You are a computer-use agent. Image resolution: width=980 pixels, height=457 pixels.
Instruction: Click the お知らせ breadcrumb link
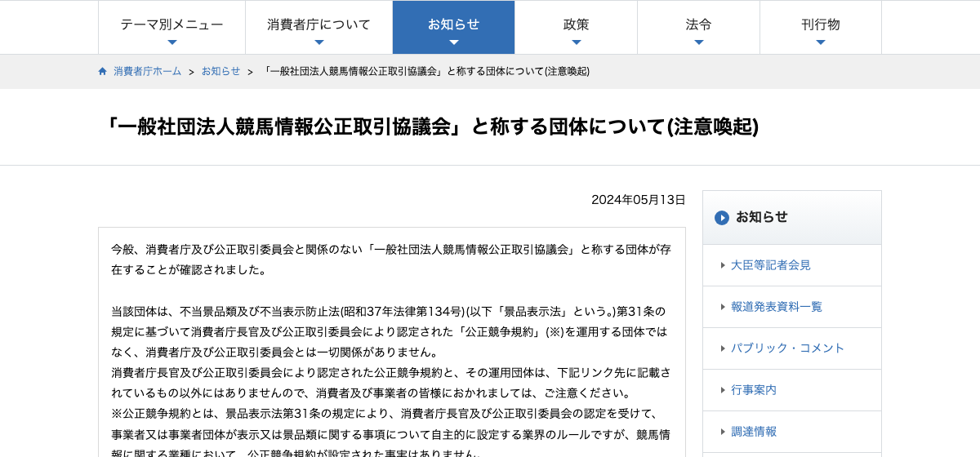pyautogui.click(x=221, y=71)
